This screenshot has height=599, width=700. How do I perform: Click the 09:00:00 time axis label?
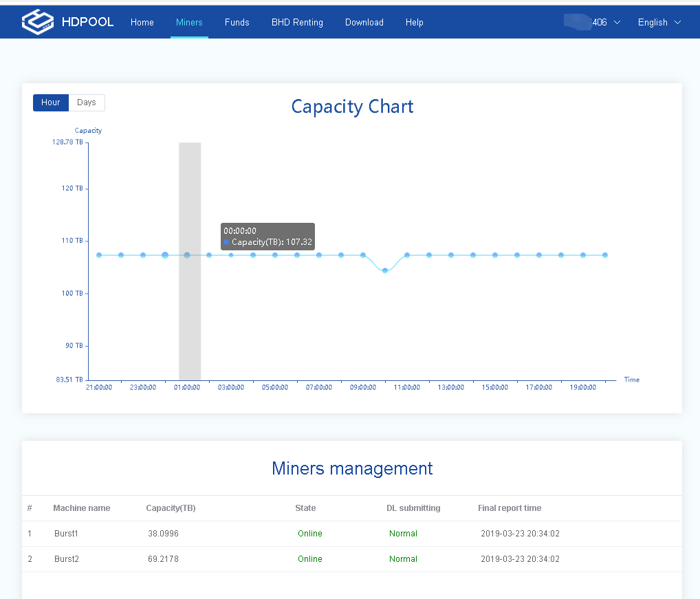pos(363,387)
